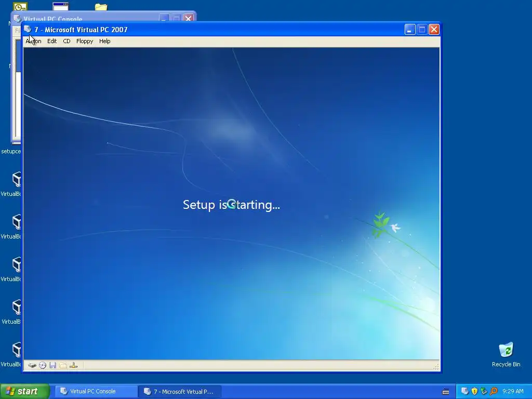Click the network adapter icon in status bar
532x399 pixels.
(73, 365)
